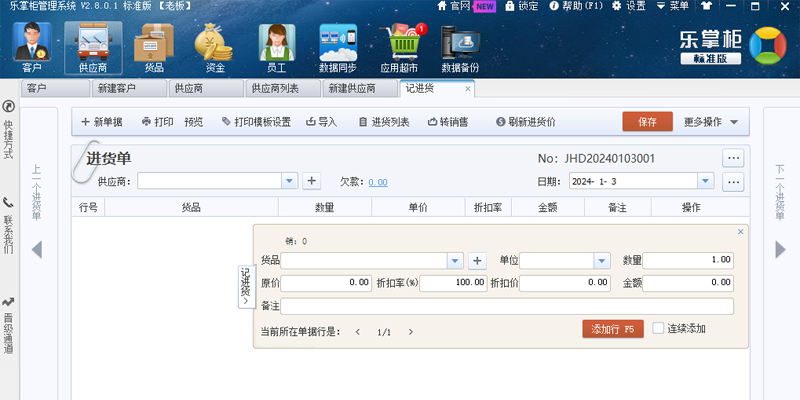
Task: Click the ellipsis button beside date field
Action: pos(733,182)
